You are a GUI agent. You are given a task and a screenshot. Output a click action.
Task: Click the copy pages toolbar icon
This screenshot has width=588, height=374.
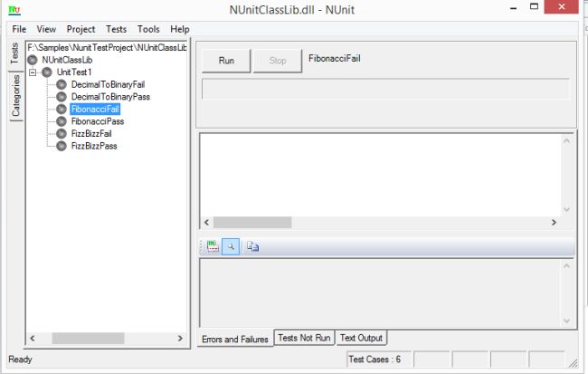click(x=252, y=246)
